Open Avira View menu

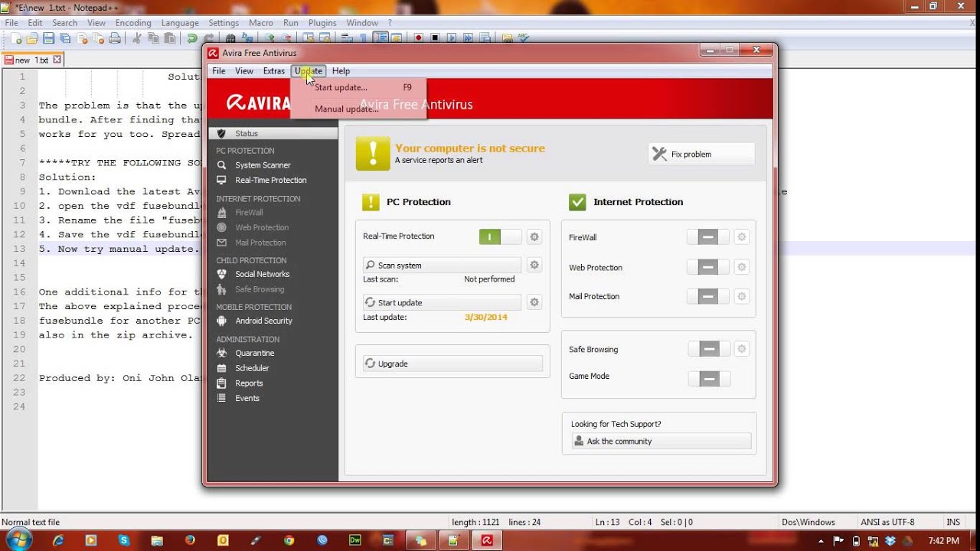[244, 71]
